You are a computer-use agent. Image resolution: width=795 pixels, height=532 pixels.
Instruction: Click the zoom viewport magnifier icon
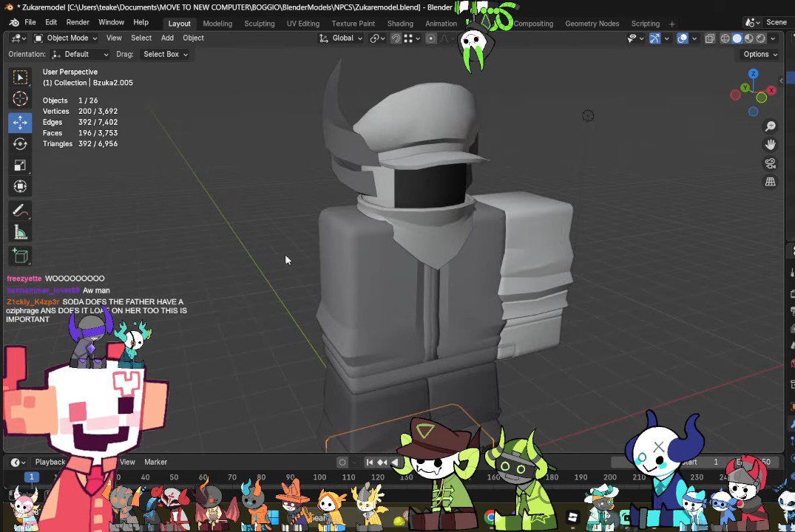coord(770,126)
